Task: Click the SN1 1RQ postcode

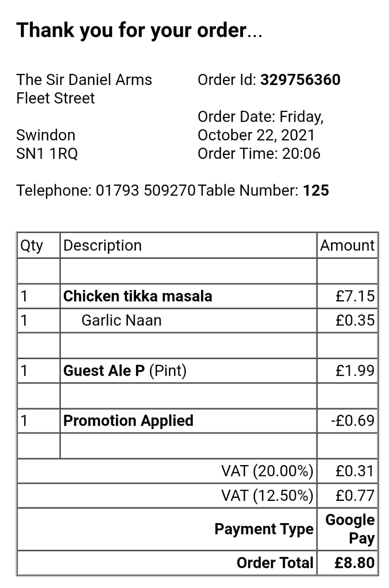Action: point(47,154)
